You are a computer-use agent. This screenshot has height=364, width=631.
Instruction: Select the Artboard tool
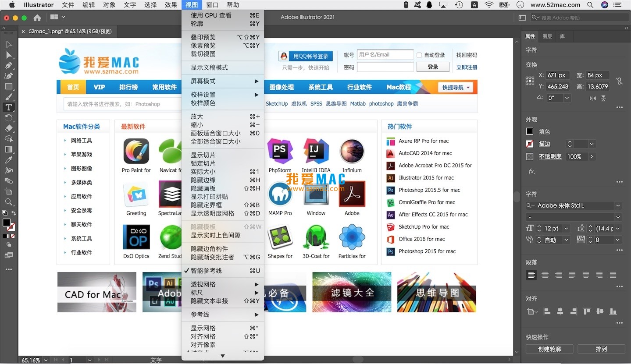9,191
